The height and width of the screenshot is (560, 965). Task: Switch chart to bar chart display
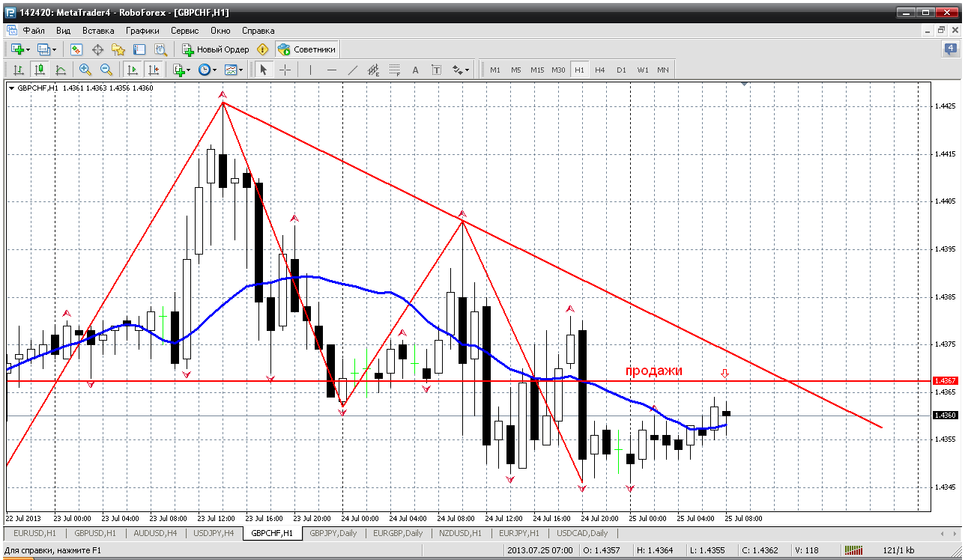coord(19,70)
